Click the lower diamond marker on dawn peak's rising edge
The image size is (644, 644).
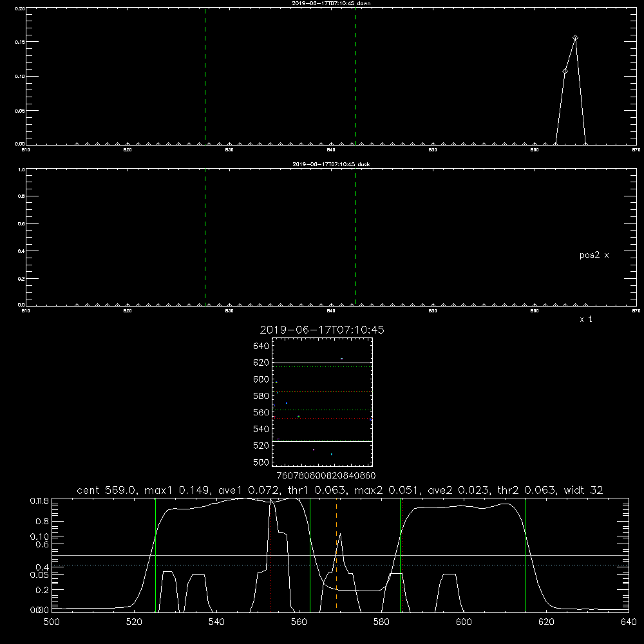click(565, 71)
